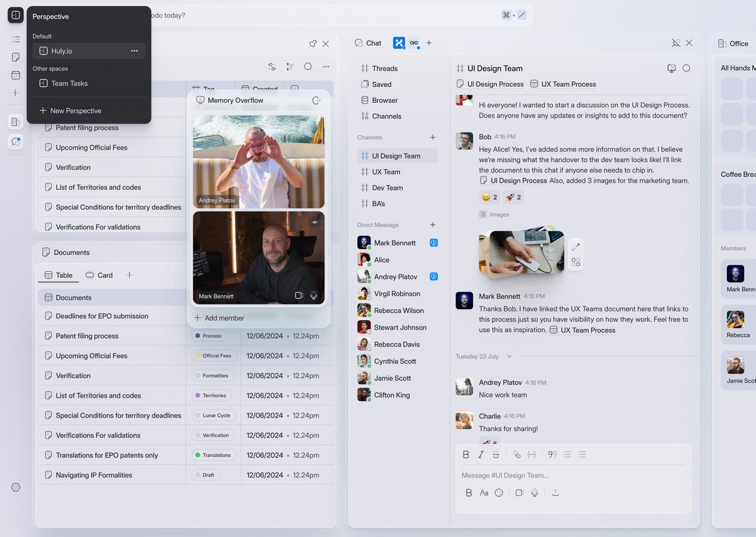Image resolution: width=756 pixels, height=537 pixels.
Task: Expand the Tuesday 23 July date chevron
Action: (509, 357)
